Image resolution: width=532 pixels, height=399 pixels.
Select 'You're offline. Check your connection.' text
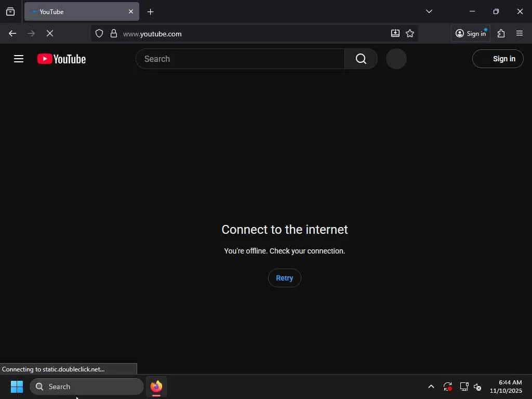point(284,251)
